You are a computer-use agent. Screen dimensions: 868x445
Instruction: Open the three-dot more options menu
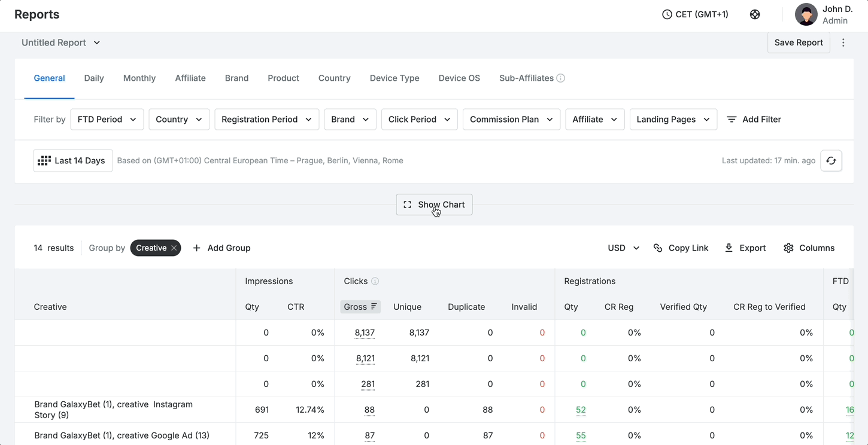tap(843, 42)
